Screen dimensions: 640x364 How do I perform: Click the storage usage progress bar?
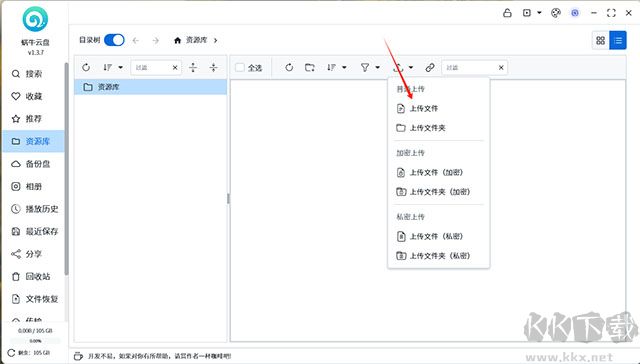[35, 341]
